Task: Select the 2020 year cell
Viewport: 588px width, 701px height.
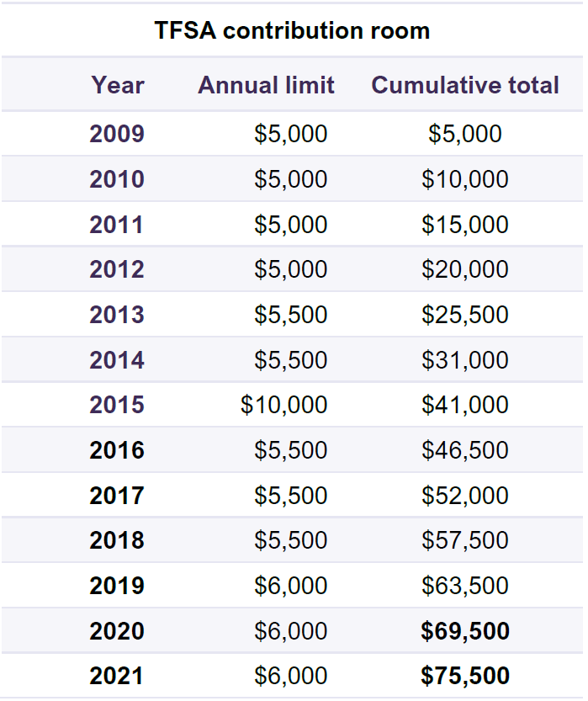Action: tap(117, 630)
